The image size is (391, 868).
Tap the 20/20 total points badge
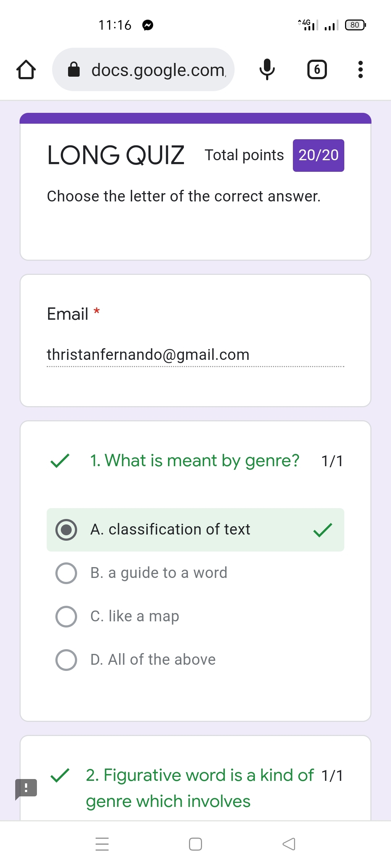tap(318, 156)
